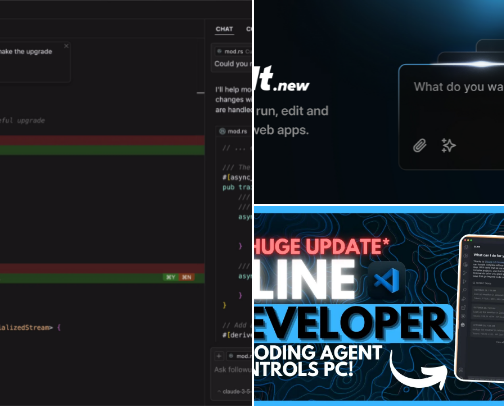Screen dimensions: 504x406
Task: Click the VS Code logo in Cline thumbnail
Action: click(x=387, y=281)
